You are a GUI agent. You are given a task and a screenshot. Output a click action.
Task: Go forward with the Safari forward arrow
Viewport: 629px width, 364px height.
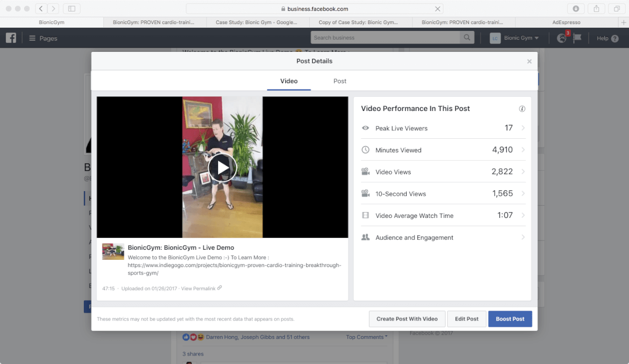[53, 9]
